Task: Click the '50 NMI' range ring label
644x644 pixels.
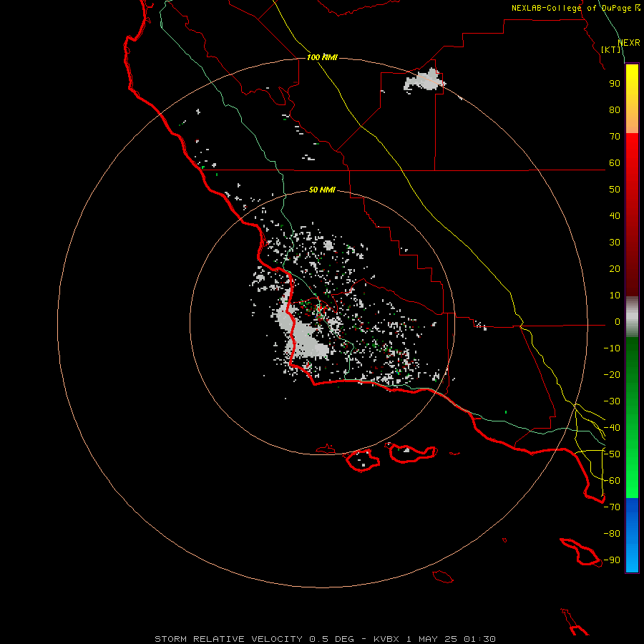Action: (322, 190)
